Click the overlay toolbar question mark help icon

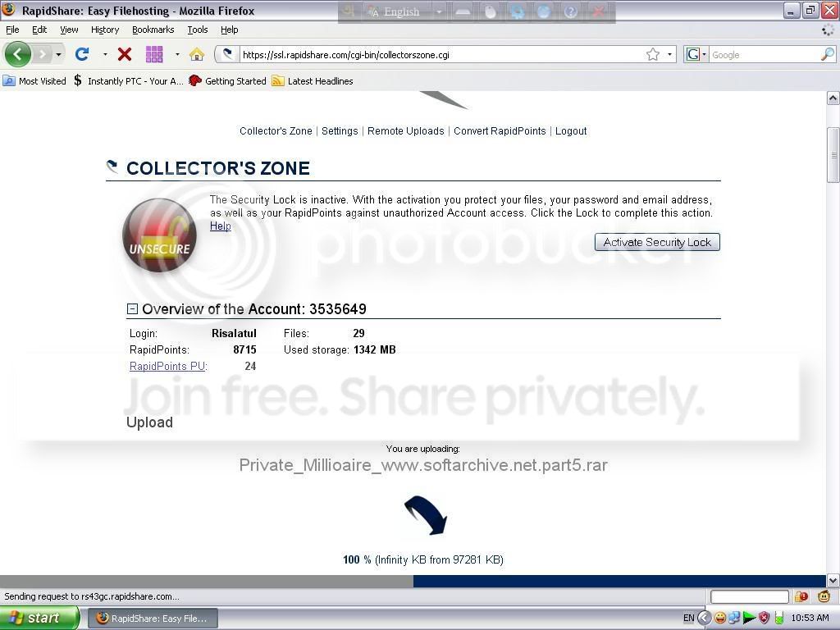(571, 11)
